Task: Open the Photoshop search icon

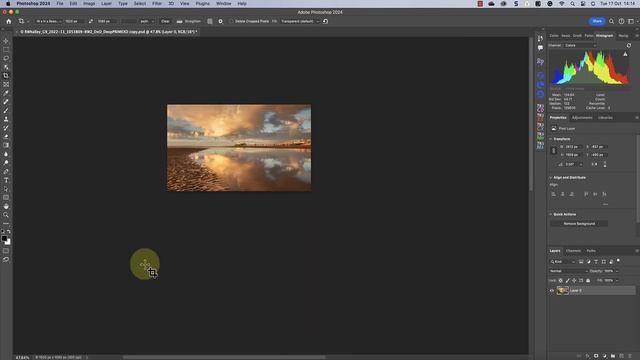Action: point(611,21)
